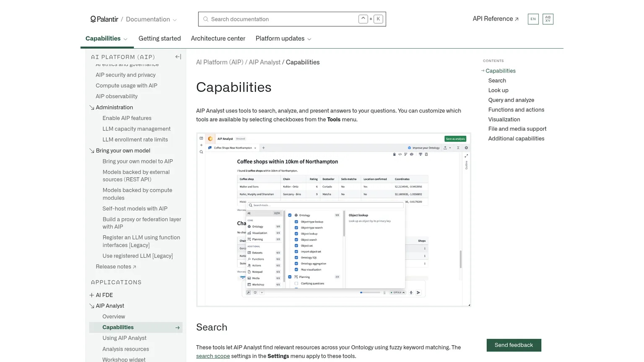This screenshot has width=644, height=362.
Task: Toggle the Object type lookup checkbox
Action: click(x=296, y=222)
